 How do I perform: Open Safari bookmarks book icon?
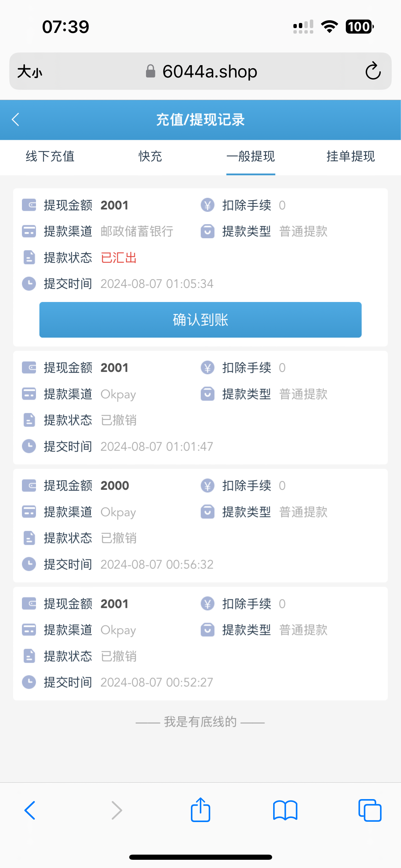tap(285, 810)
